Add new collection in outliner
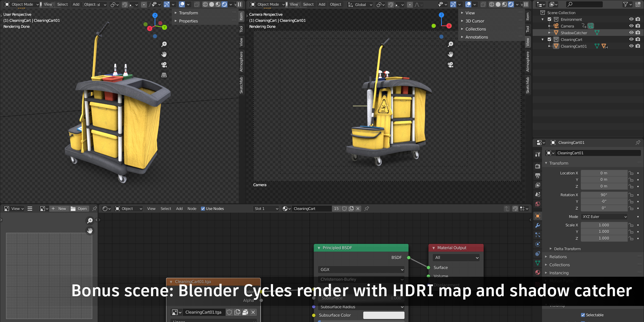The image size is (644, 322). tap(638, 4)
